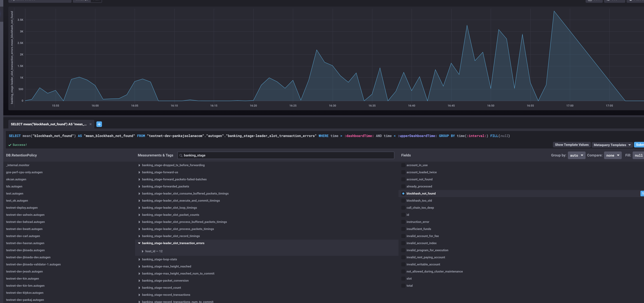The width and height of the screenshot is (644, 303).
Task: Click the banking_stage measurements search field
Action: click(x=286, y=155)
